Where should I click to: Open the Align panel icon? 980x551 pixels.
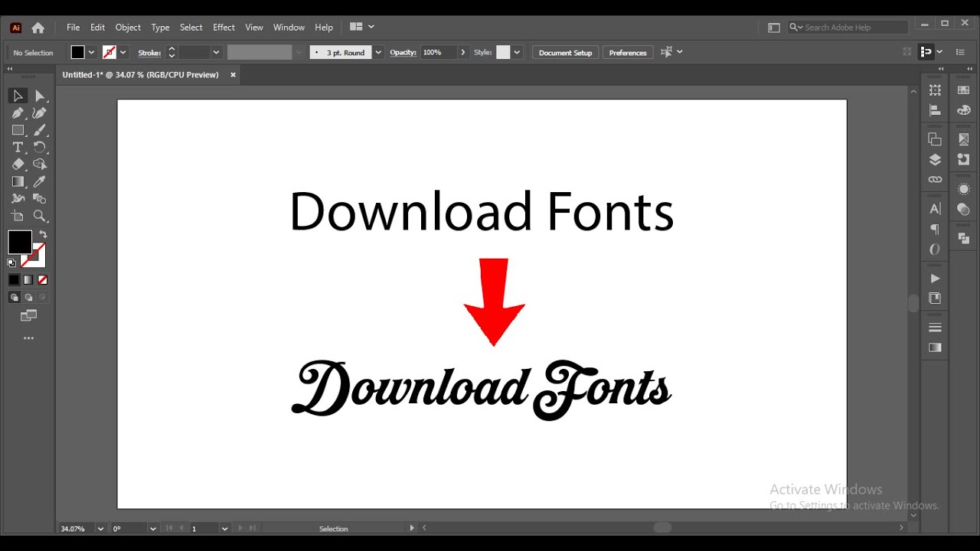935,110
